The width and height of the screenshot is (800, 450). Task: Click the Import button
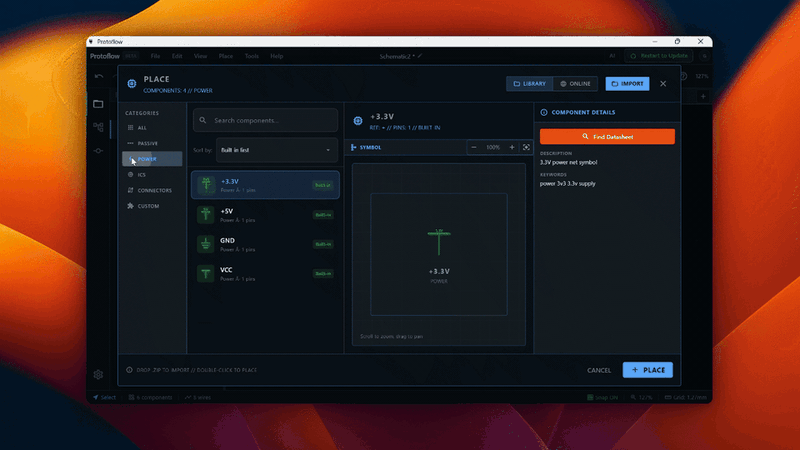click(628, 84)
